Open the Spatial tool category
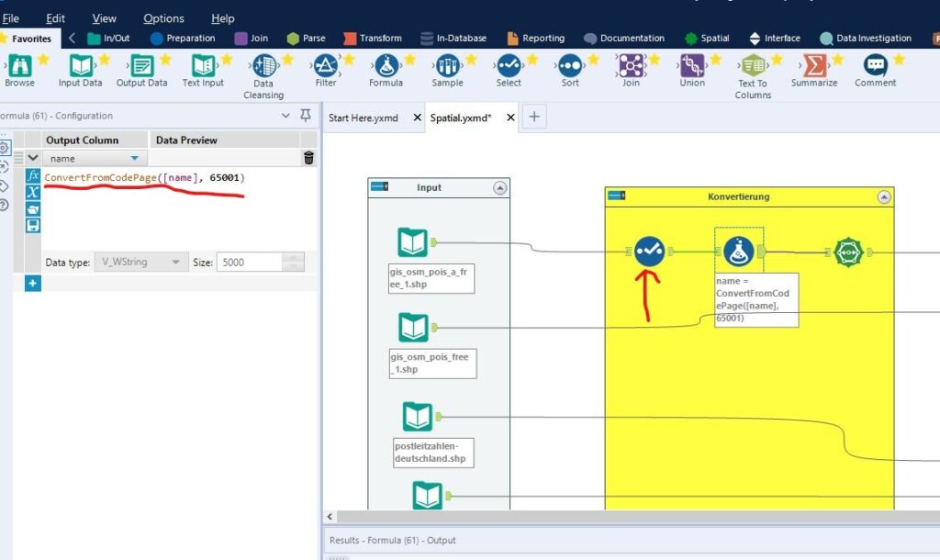The width and height of the screenshot is (940, 560). pyautogui.click(x=708, y=39)
